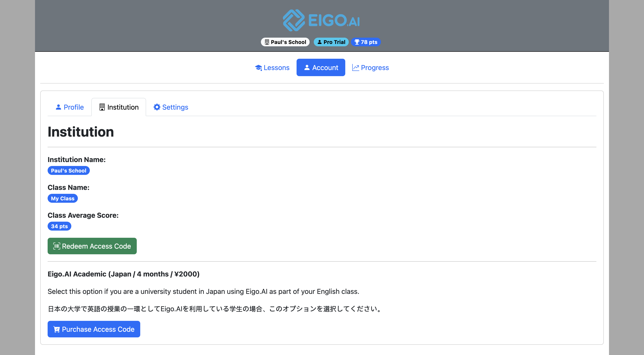Open the Progress page
The height and width of the screenshot is (355, 644).
370,68
